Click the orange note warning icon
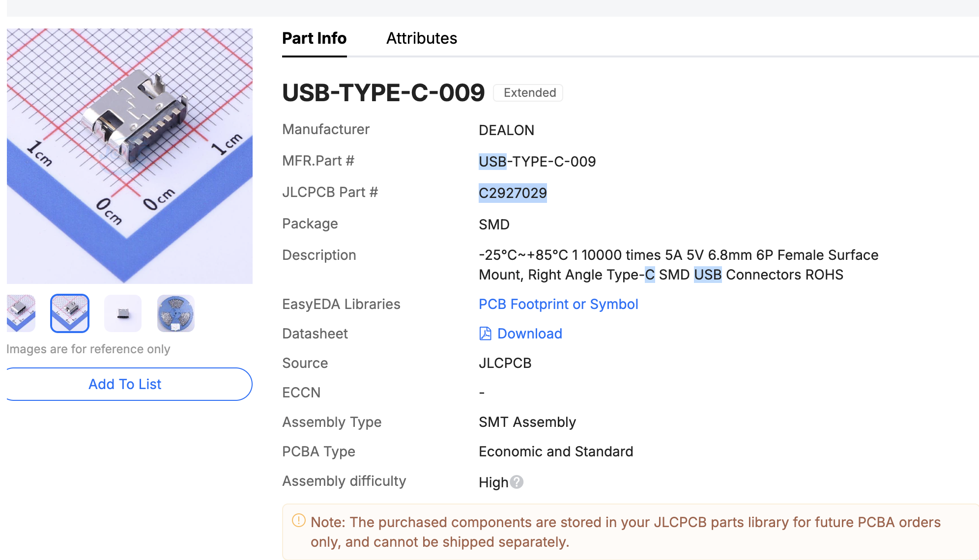This screenshot has height=560, width=979. (299, 521)
